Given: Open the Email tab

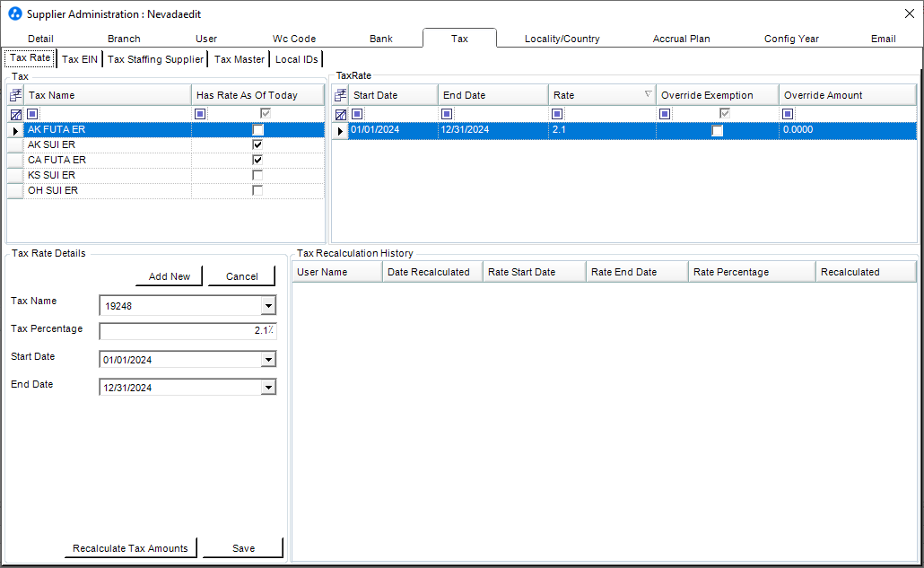Looking at the screenshot, I should [884, 39].
